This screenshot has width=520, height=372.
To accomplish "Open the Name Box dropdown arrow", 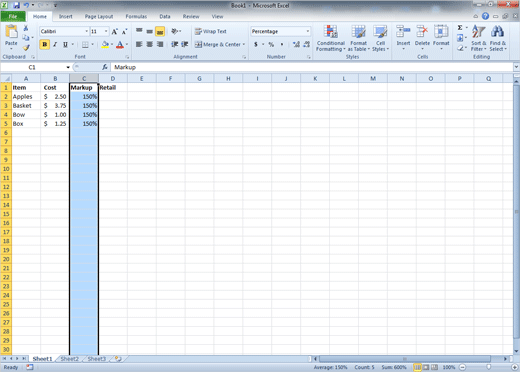I will pyautogui.click(x=68, y=67).
